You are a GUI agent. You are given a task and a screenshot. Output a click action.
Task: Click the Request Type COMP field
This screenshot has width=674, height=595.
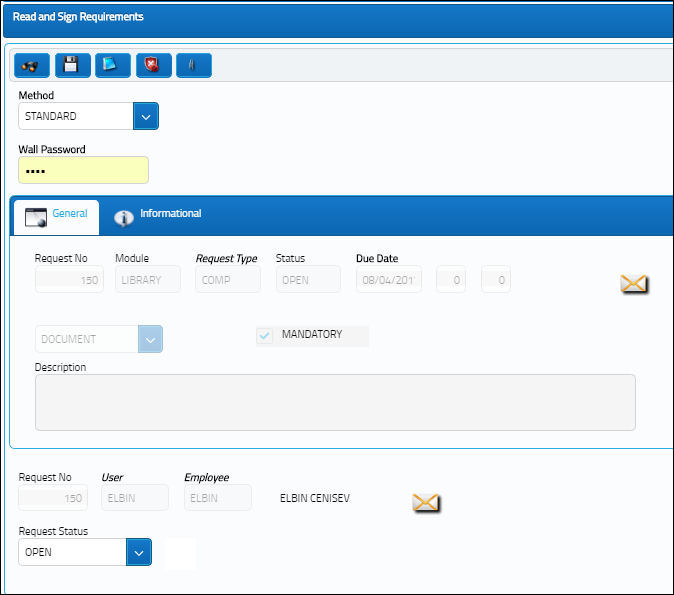click(x=228, y=280)
